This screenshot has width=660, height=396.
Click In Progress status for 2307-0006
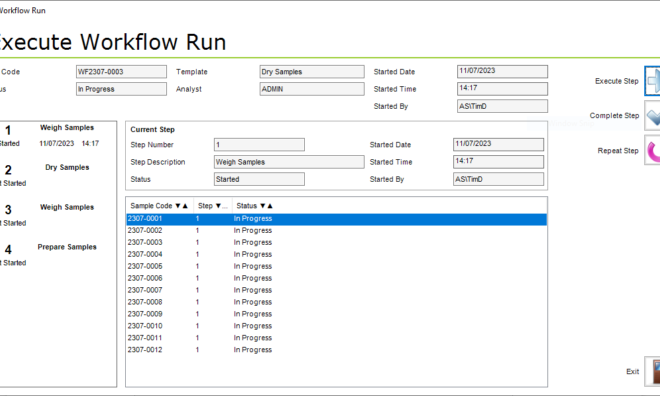(x=253, y=278)
